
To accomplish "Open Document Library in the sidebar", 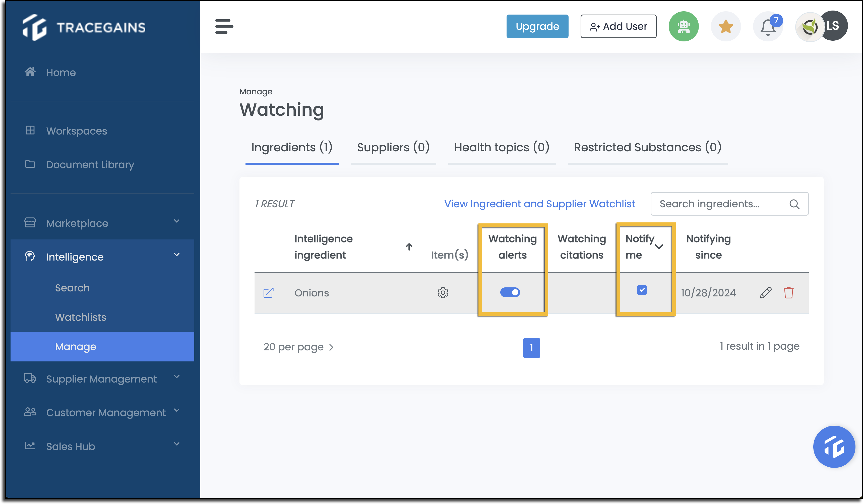I will (90, 165).
